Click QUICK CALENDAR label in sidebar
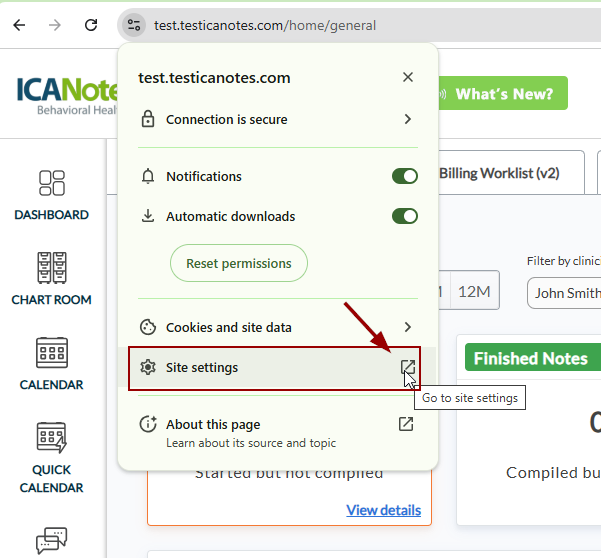Screen dimensions: 601x558 tap(51, 479)
